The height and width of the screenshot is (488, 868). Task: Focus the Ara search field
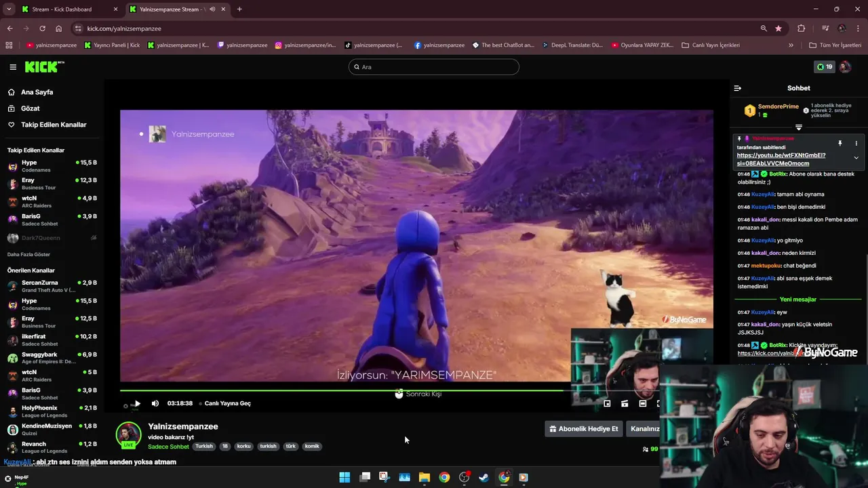coord(434,67)
